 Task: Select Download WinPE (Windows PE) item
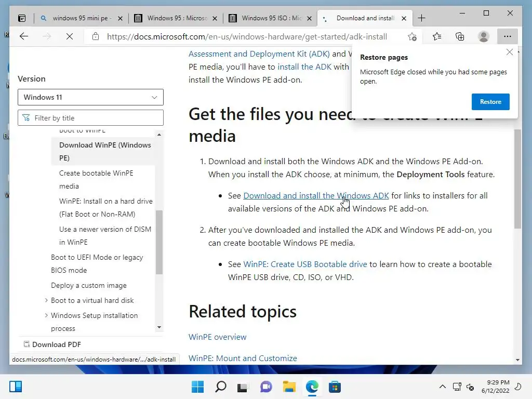point(103,151)
